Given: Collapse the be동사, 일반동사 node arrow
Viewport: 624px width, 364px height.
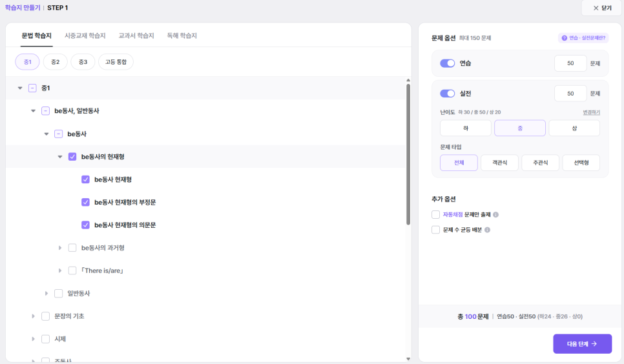Looking at the screenshot, I should coord(33,111).
